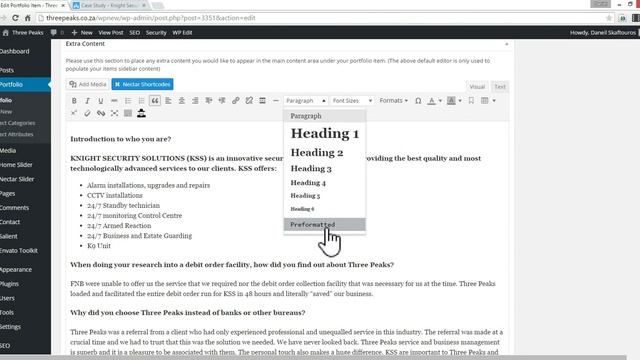Select Preformatted format option

click(x=324, y=224)
